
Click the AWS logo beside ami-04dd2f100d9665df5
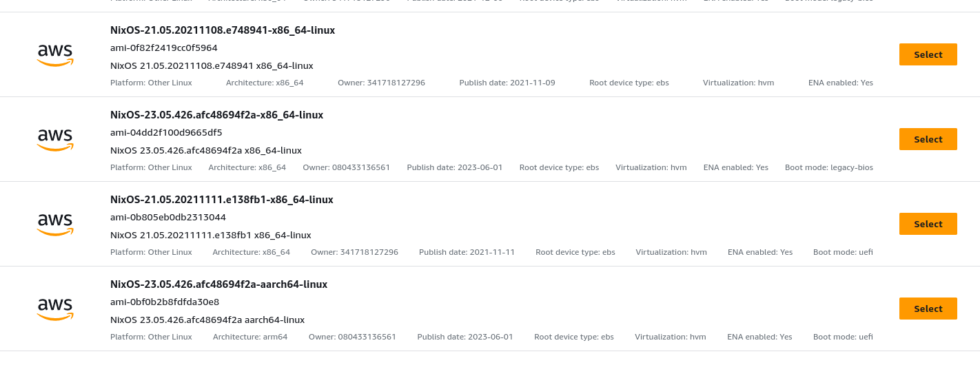pos(55,140)
